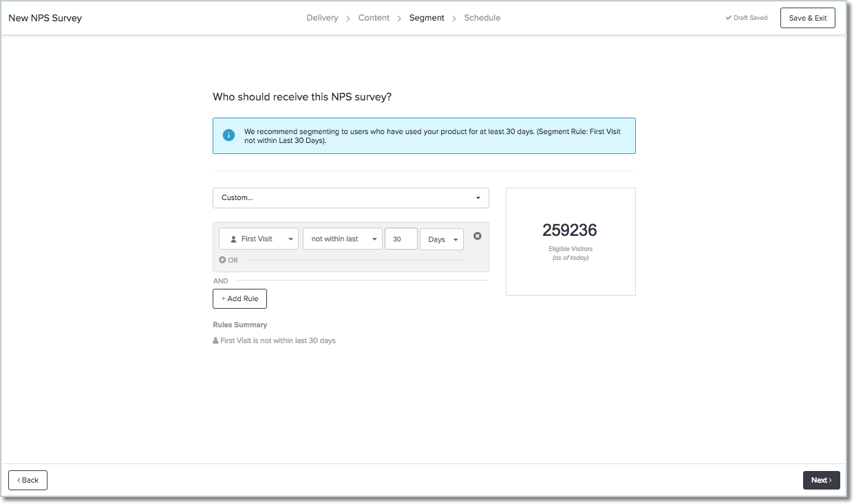Remove the First Visit rule with the X icon
The width and height of the screenshot is (854, 504).
(x=477, y=236)
